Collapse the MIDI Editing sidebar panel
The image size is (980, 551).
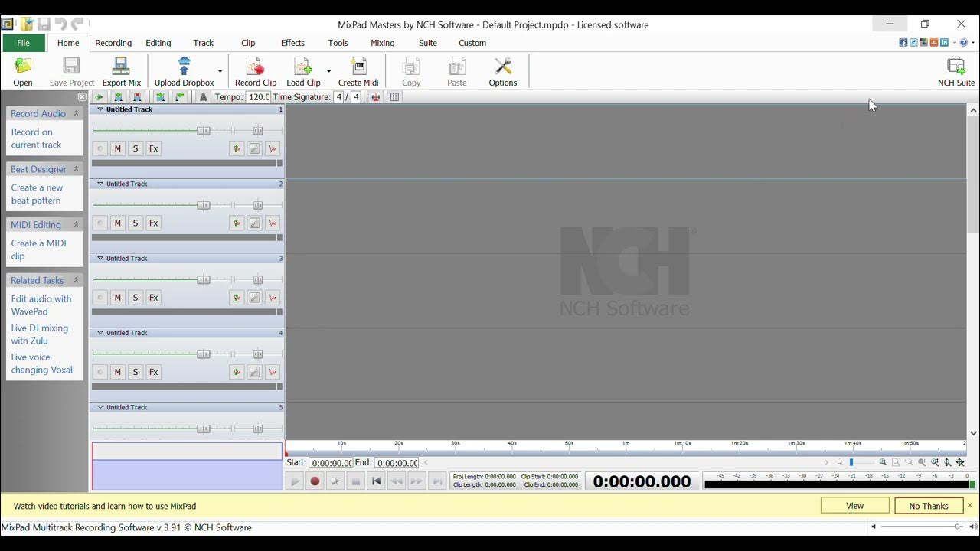pyautogui.click(x=76, y=225)
